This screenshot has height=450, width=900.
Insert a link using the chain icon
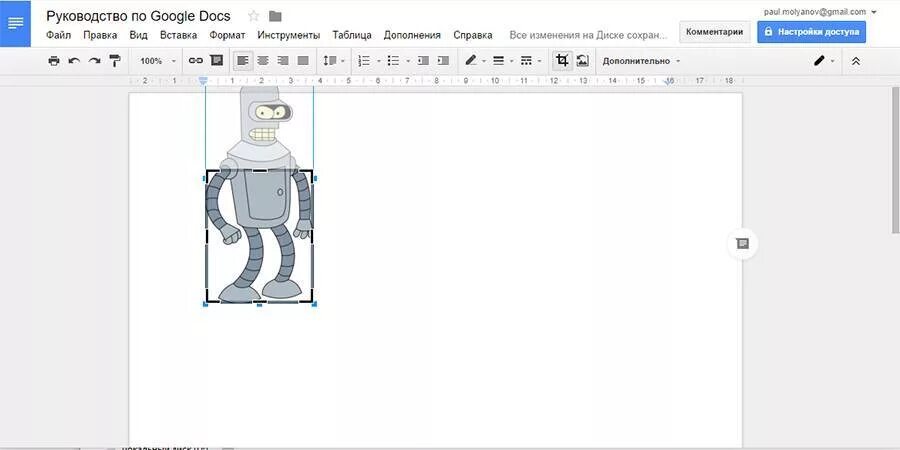196,61
